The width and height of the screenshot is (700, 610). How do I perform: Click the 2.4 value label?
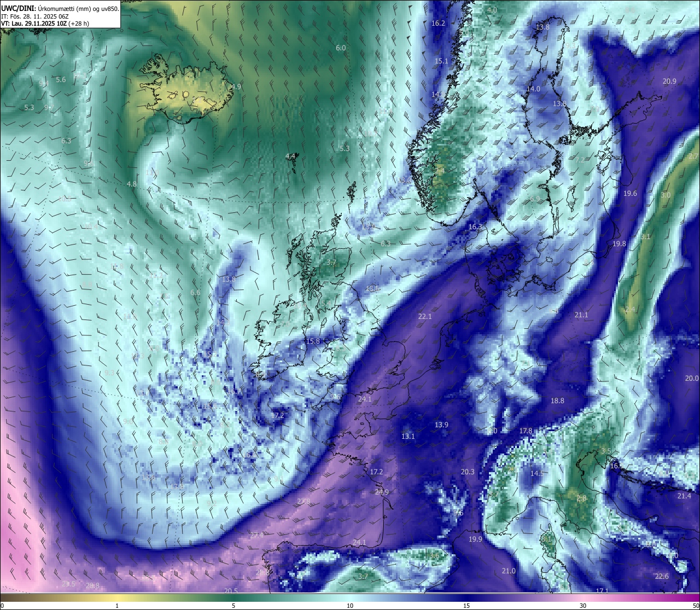click(x=630, y=309)
